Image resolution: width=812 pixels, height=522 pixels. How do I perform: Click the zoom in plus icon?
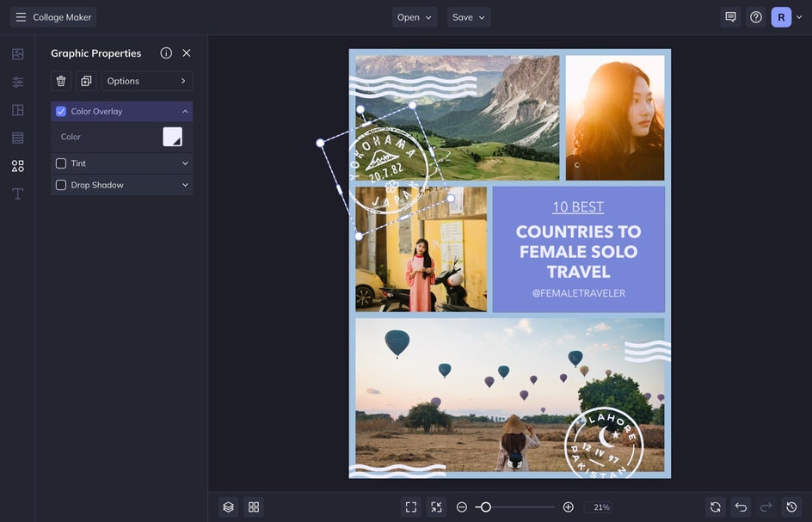568,507
